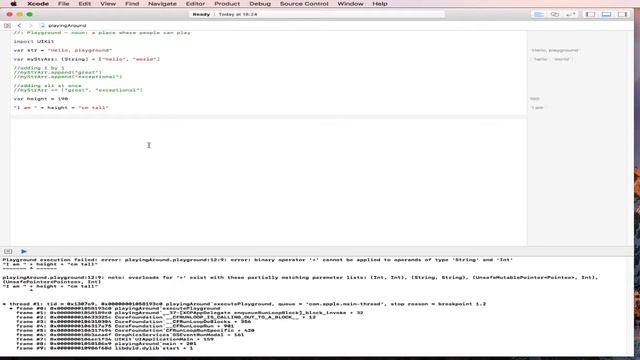This screenshot has height=360, width=640.
Task: Open the View menu
Action: (108, 4)
